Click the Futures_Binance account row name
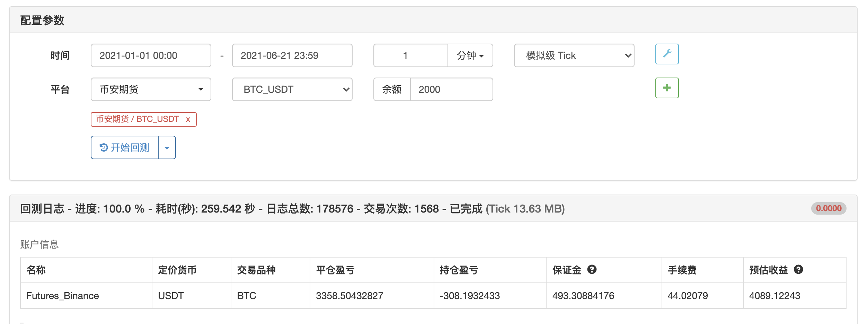The width and height of the screenshot is (868, 324). (x=63, y=296)
